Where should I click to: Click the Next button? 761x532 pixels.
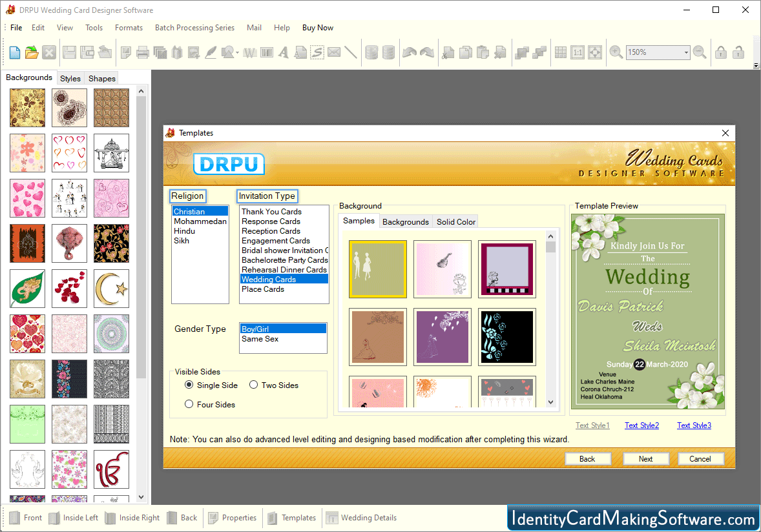pyautogui.click(x=645, y=459)
